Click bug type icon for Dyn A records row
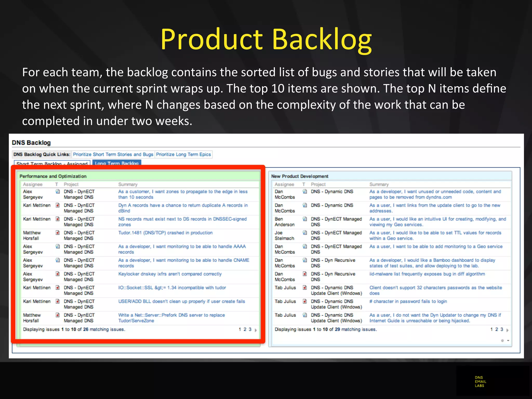Screen dimensions: 532x399 58,205
